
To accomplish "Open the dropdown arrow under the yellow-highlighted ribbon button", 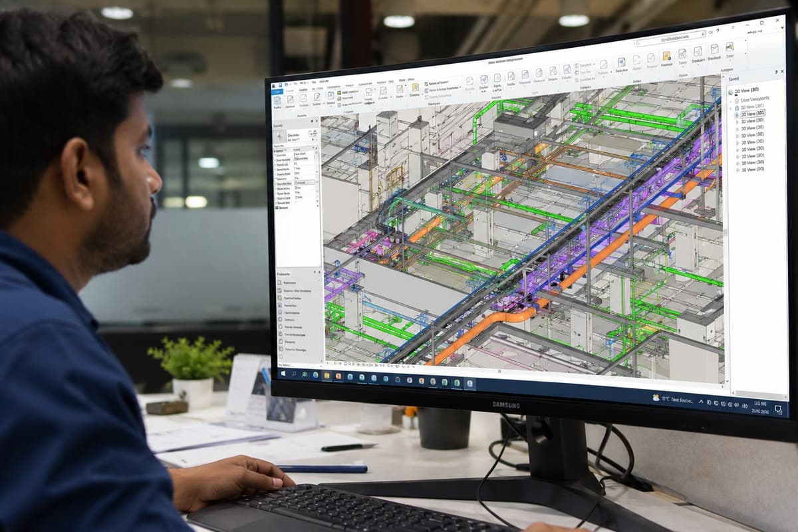I will coord(422,94).
